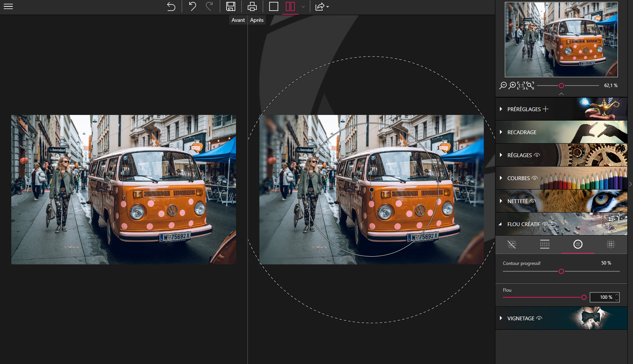Image resolution: width=633 pixels, height=364 pixels.
Task: Select the linear tilt-shift blur mode
Action: 545,245
